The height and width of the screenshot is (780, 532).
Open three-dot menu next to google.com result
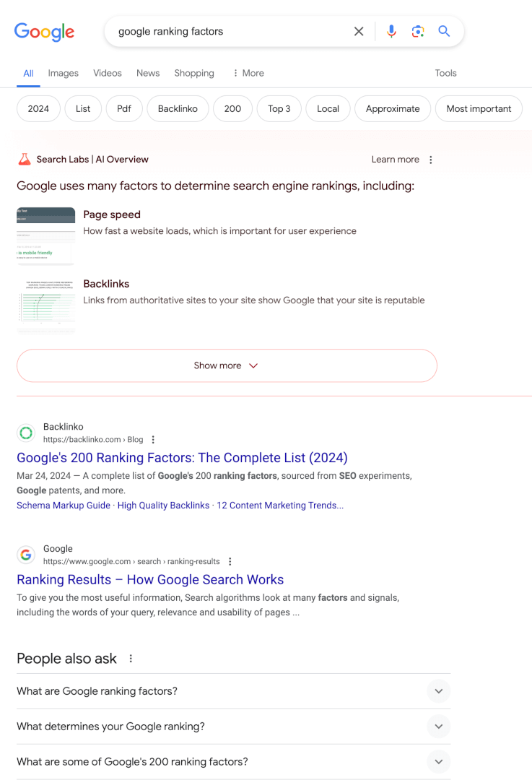(x=230, y=562)
